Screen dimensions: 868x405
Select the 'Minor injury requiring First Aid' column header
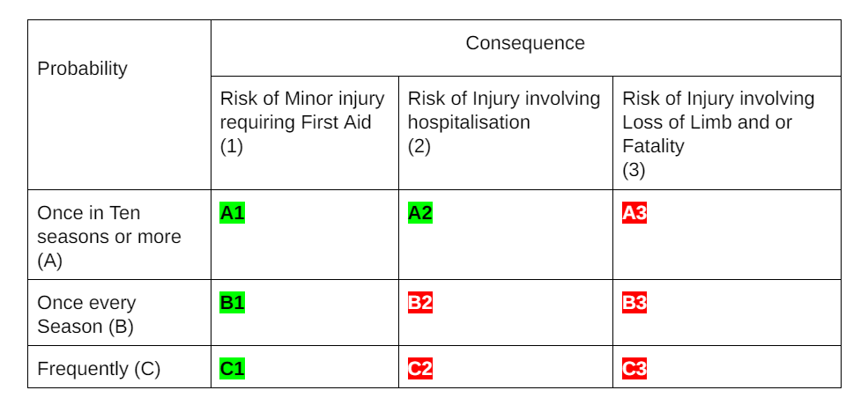(305, 133)
